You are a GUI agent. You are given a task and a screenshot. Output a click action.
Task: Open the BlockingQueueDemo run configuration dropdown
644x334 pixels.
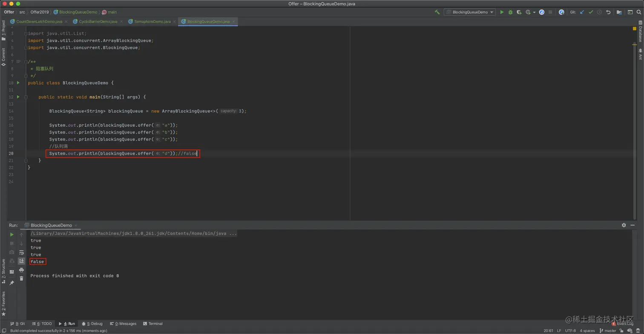point(470,12)
